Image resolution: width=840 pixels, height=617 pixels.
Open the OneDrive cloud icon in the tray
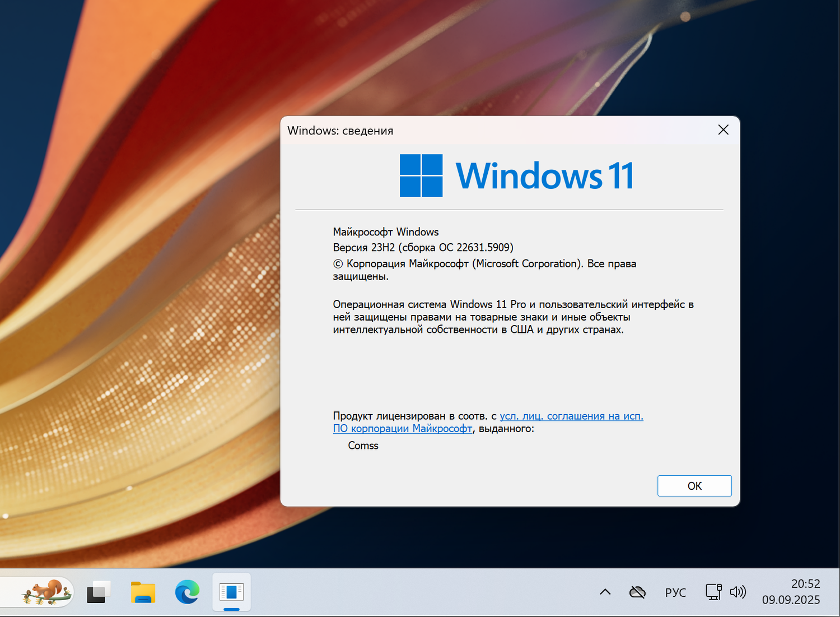click(638, 592)
